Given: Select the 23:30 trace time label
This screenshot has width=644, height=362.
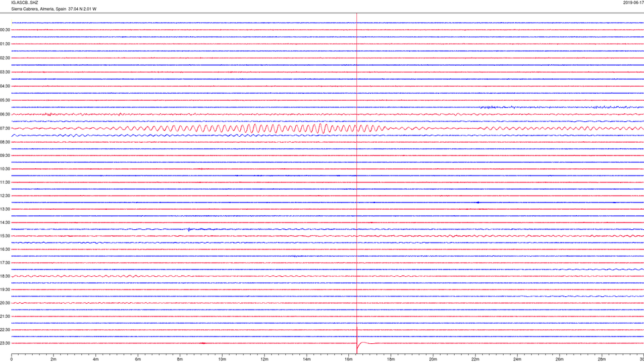Looking at the screenshot, I should coord(5,343).
